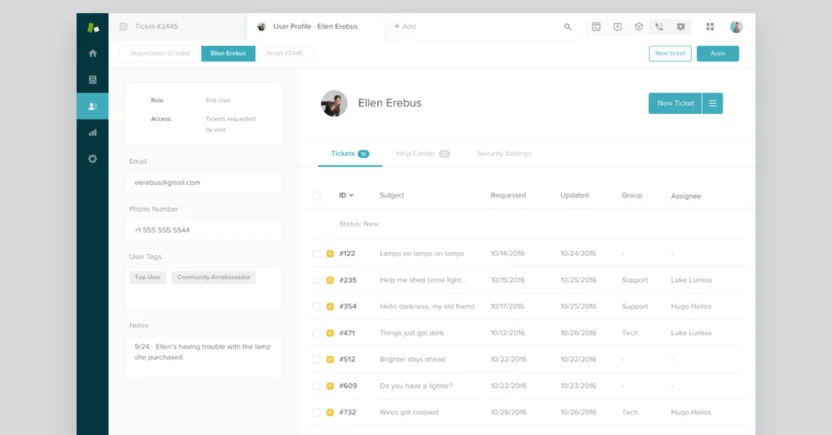832x435 pixels.
Task: Open the Reporting bar chart icon
Action: coord(92,132)
